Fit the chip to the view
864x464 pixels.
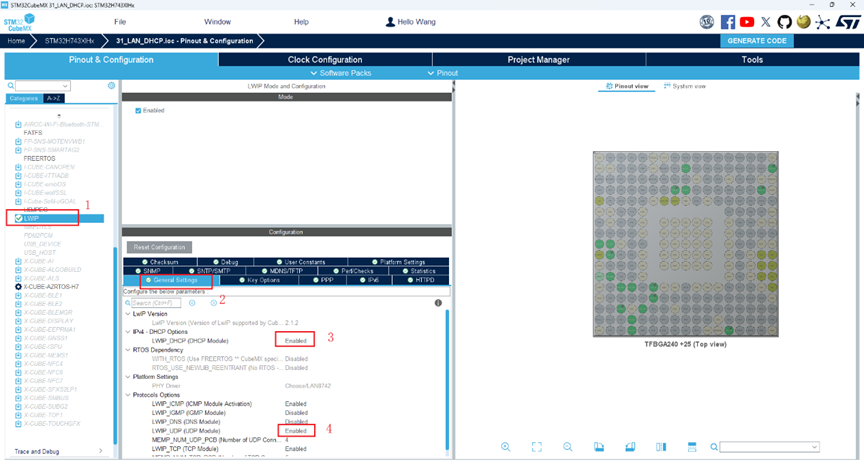(537, 447)
